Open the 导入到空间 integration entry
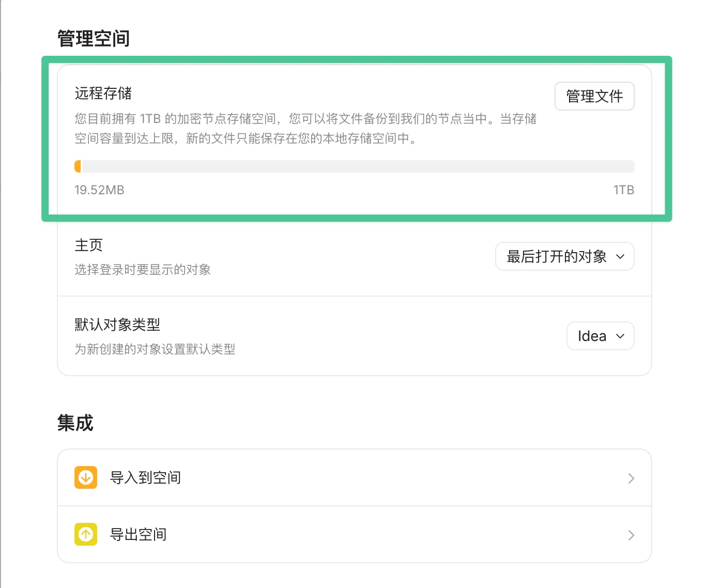706x588 pixels. (146, 477)
